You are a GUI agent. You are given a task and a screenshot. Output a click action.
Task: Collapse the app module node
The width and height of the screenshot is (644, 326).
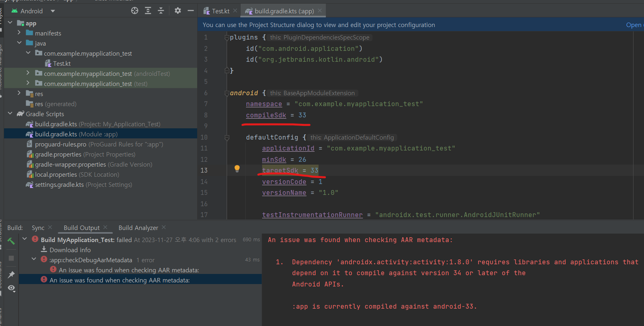10,23
